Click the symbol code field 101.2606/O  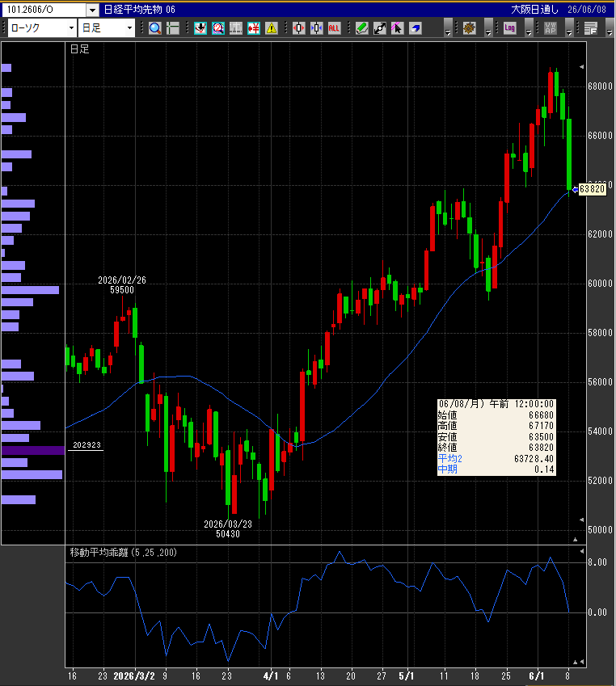tap(44, 10)
